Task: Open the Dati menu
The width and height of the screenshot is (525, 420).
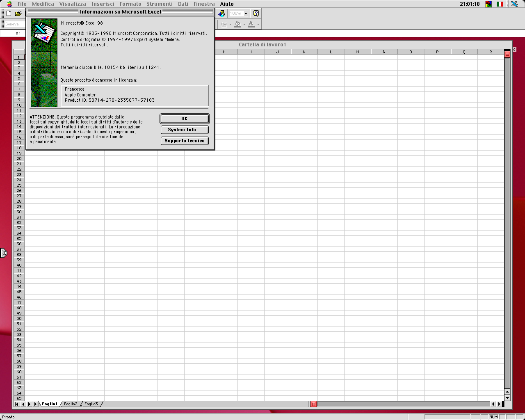Action: coord(183,4)
